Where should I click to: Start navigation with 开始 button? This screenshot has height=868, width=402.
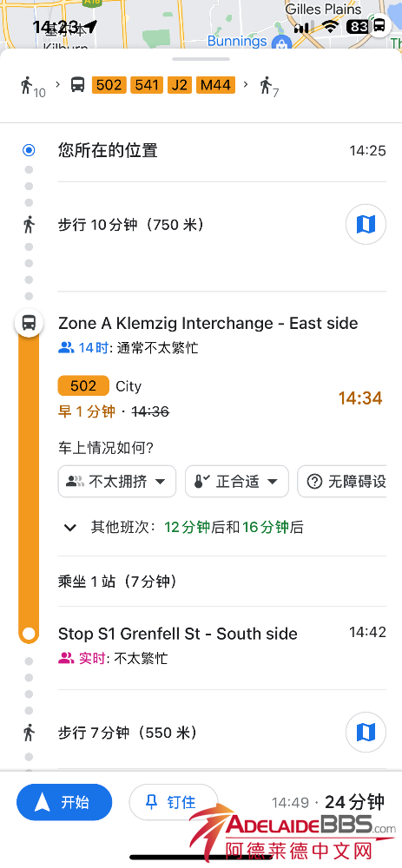point(64,802)
